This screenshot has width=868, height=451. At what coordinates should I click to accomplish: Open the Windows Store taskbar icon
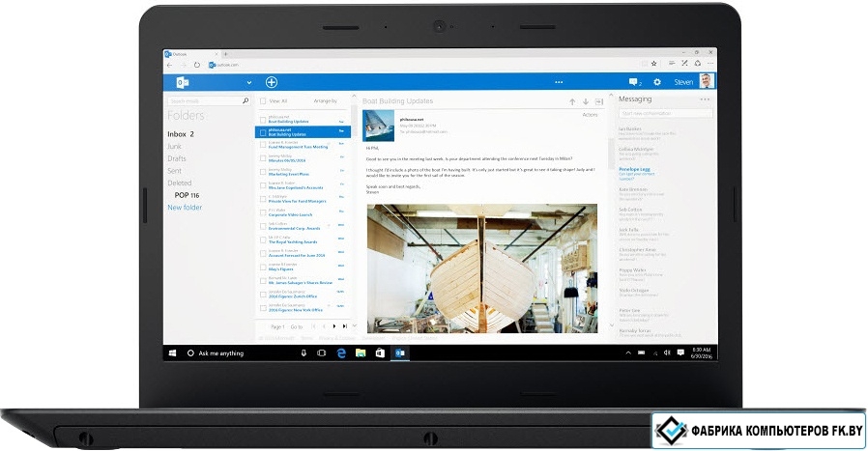(x=380, y=353)
